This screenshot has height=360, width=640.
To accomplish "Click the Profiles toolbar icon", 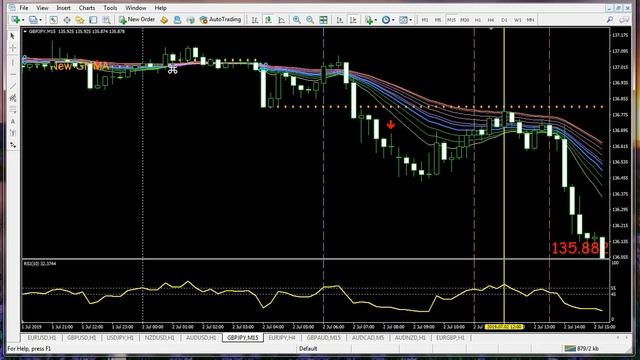I will (33, 20).
